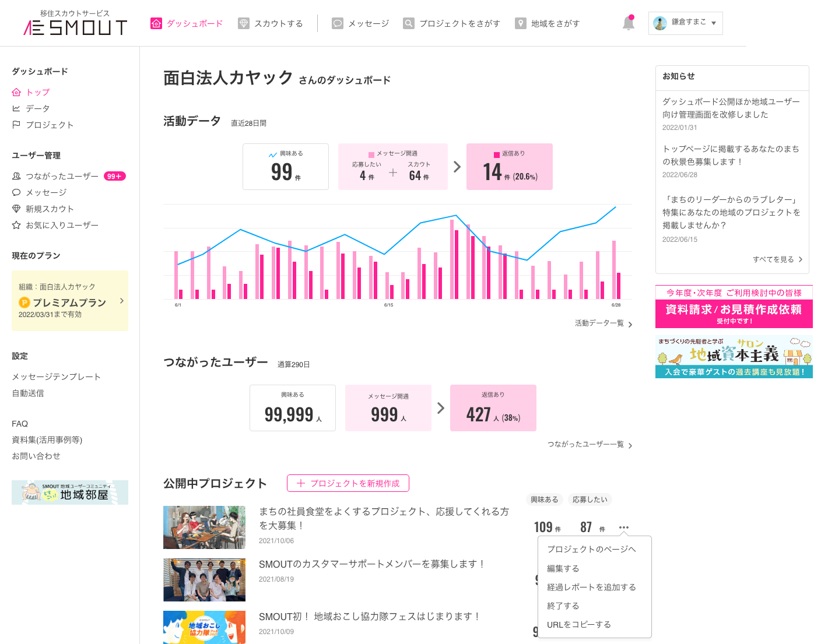Click the speech bubble message icon in top navigation
This screenshot has height=644, width=821.
click(338, 23)
